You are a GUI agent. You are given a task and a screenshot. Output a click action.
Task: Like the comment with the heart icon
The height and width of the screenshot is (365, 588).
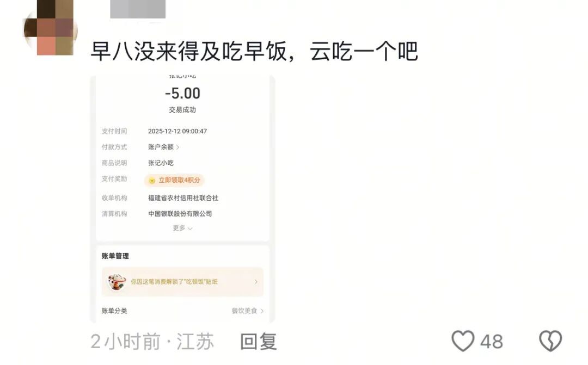coord(463,341)
